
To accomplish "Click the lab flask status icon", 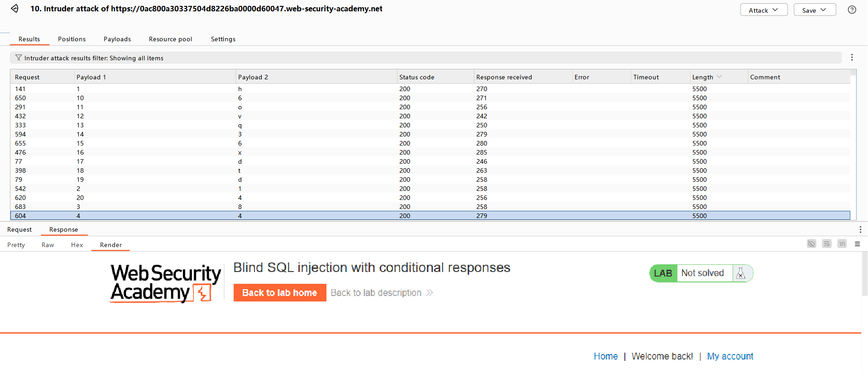I will click(741, 273).
